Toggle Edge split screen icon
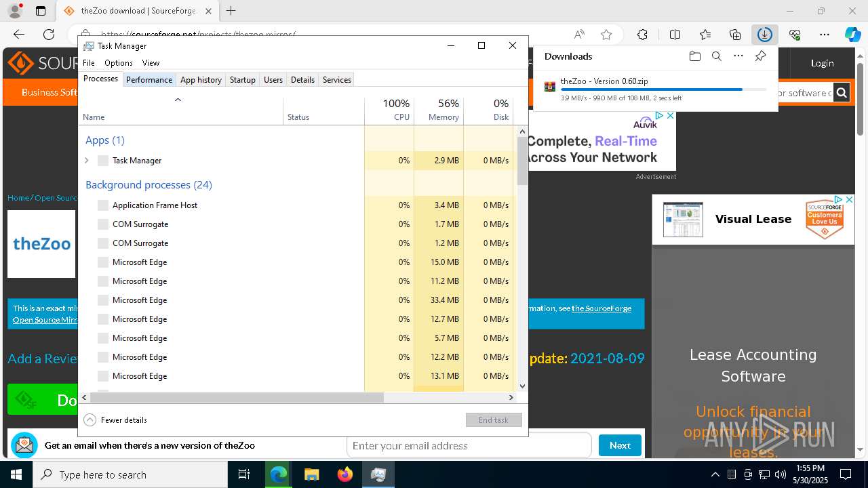 click(675, 35)
